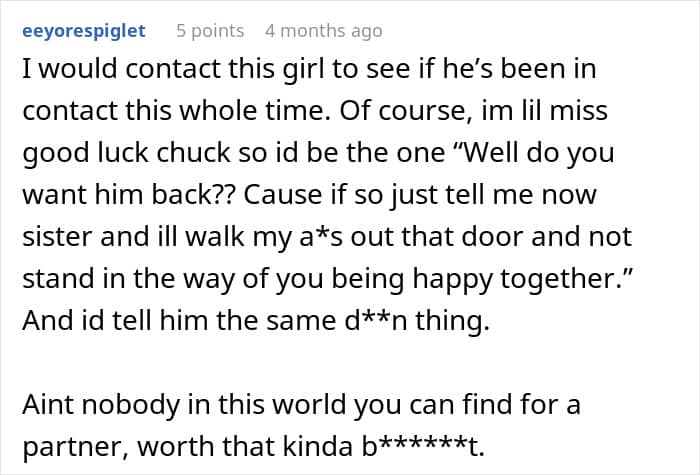Click the 5 points score

(x=210, y=31)
